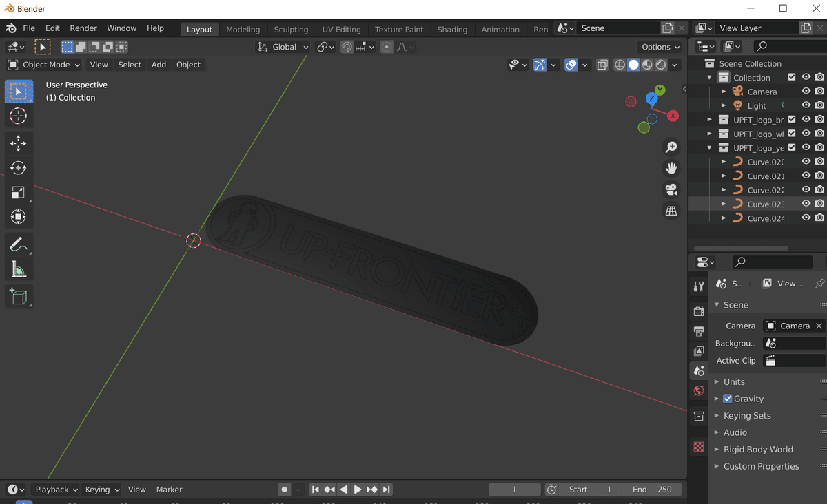Toggle X-ray view
Viewport: 827px width, 504px height.
(x=602, y=65)
